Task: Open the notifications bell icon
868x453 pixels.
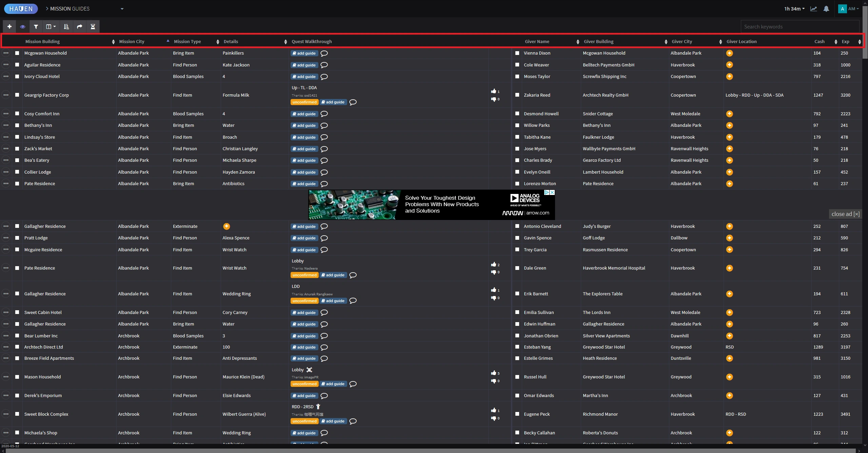Action: (826, 9)
